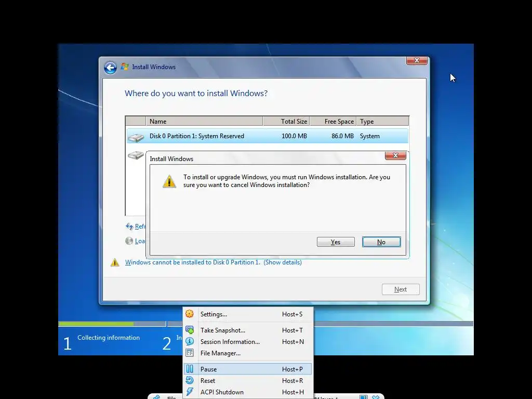Screen dimensions: 532x399
Task: Click the Host+P shortcut text
Action: [292, 369]
